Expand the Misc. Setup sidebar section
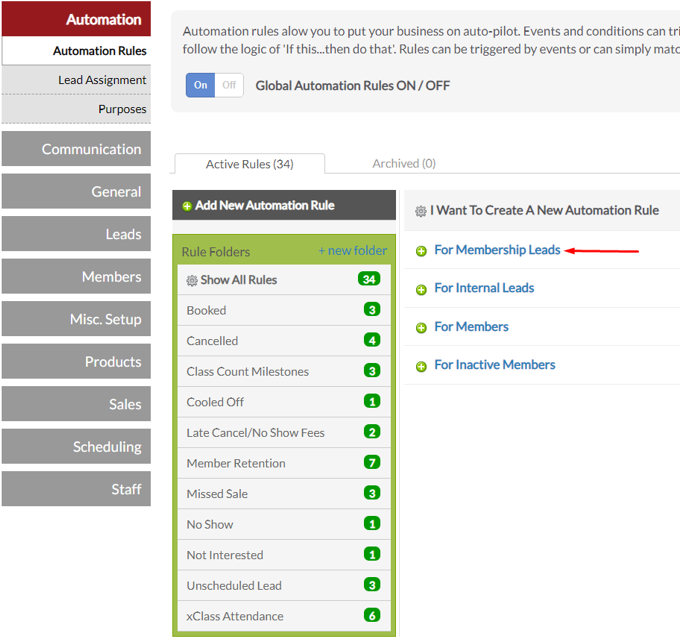The image size is (682, 640). (x=77, y=319)
